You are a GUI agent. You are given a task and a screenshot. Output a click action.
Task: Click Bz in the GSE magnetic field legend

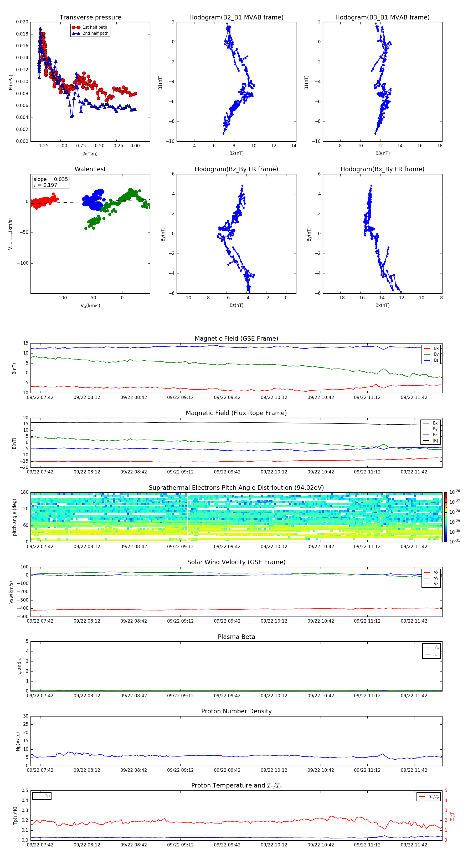pyautogui.click(x=431, y=360)
